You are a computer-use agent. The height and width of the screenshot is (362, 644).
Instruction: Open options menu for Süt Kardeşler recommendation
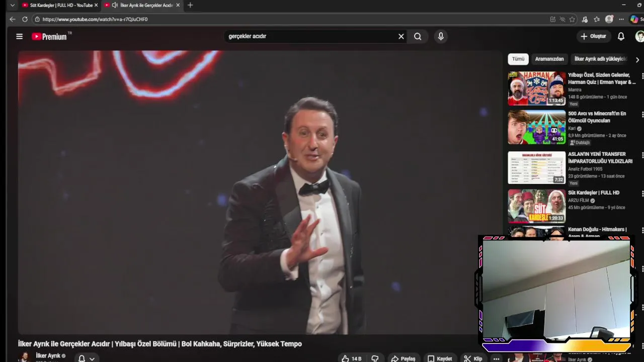642,194
